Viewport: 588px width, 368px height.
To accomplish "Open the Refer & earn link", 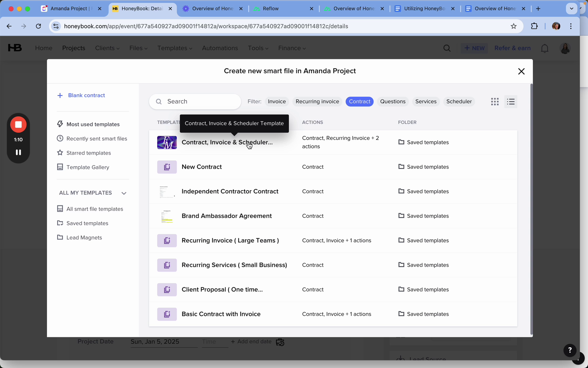I will click(512, 48).
